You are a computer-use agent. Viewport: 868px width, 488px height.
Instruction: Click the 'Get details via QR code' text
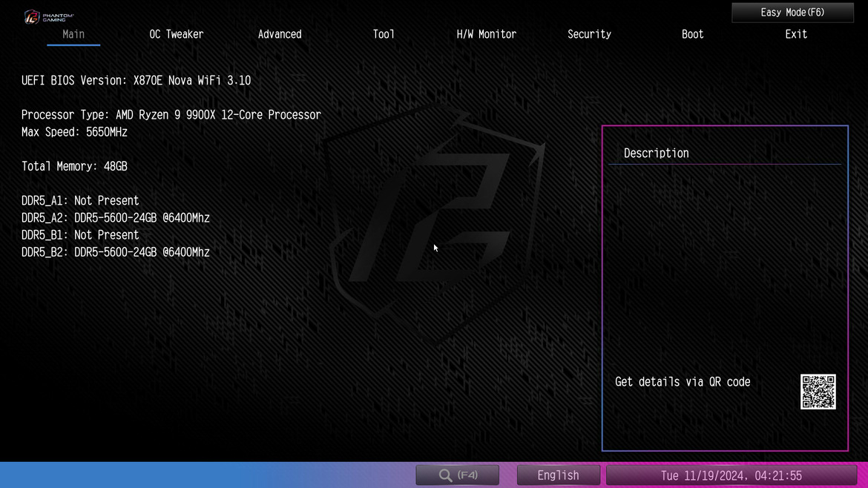683,383
